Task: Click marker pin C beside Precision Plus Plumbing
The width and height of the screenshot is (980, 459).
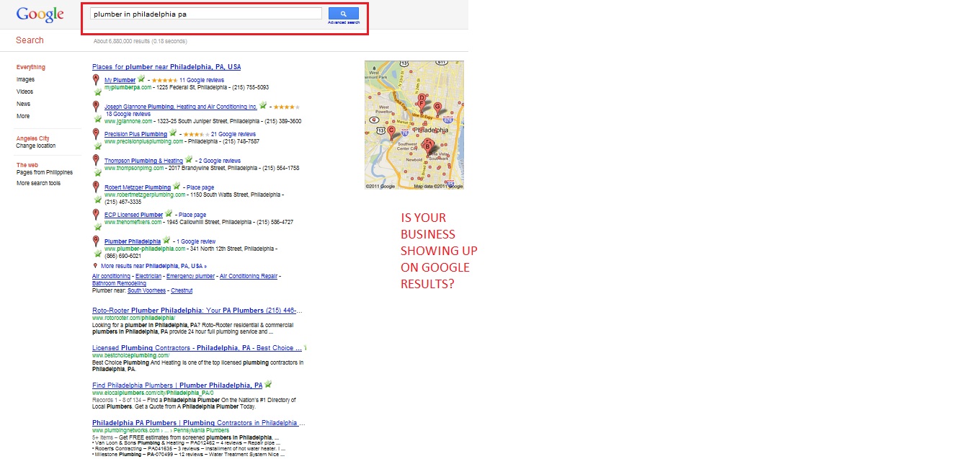Action: point(96,134)
